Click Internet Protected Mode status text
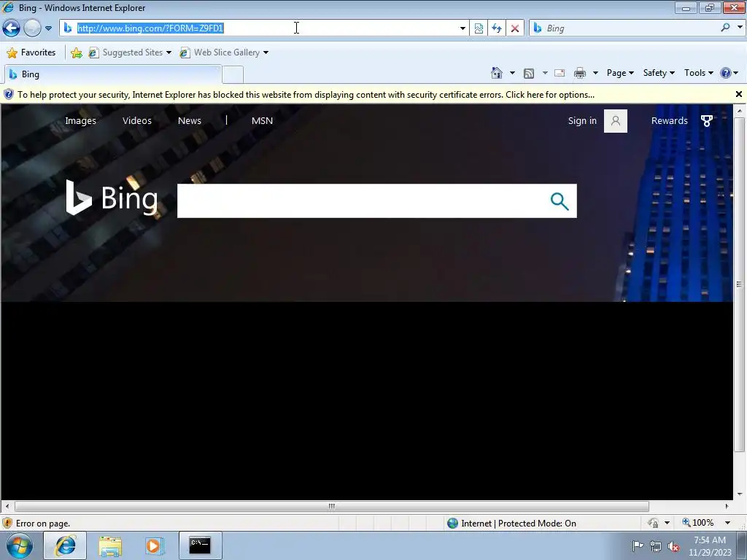747x560 pixels. point(519,524)
